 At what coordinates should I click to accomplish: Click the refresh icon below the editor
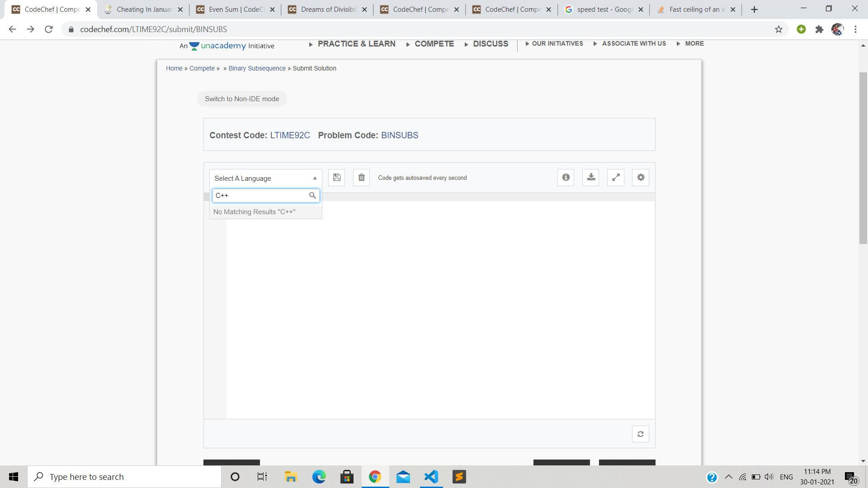tap(640, 434)
